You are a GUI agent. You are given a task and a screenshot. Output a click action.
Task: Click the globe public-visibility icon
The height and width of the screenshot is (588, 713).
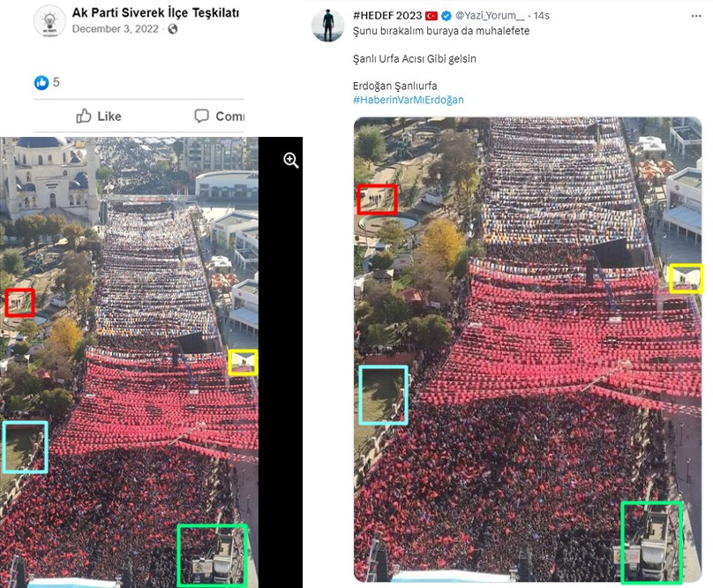172,29
